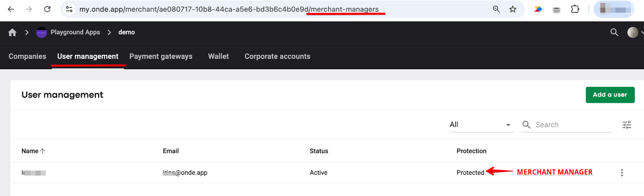Open Playground Apps breadcrumb link

pyautogui.click(x=75, y=33)
